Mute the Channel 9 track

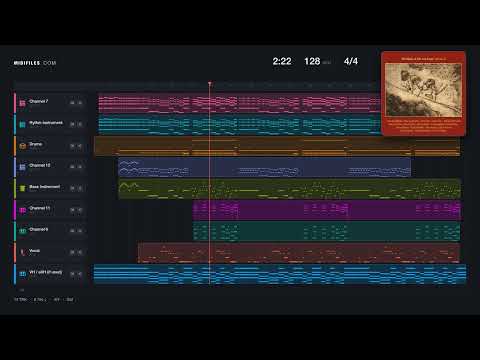click(72, 231)
